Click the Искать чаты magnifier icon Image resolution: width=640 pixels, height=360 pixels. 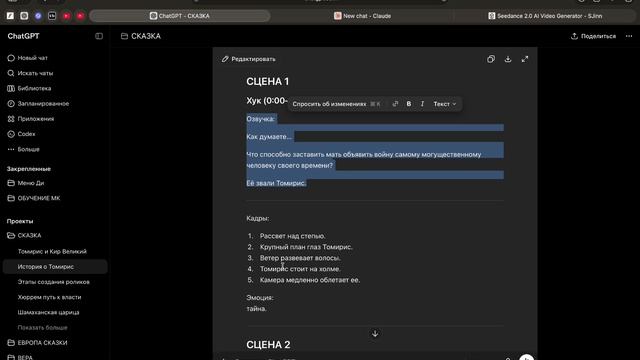click(11, 73)
